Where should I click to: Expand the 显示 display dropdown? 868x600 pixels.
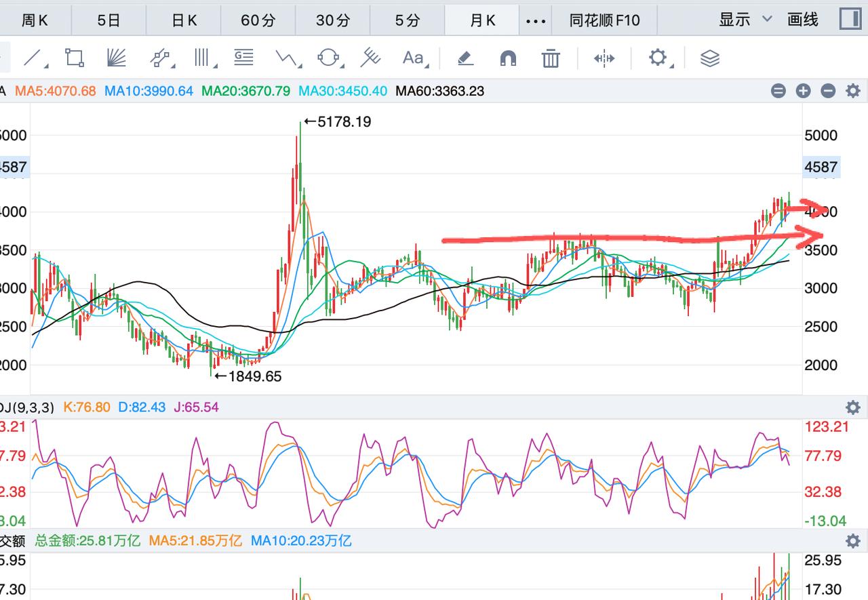[x=746, y=20]
